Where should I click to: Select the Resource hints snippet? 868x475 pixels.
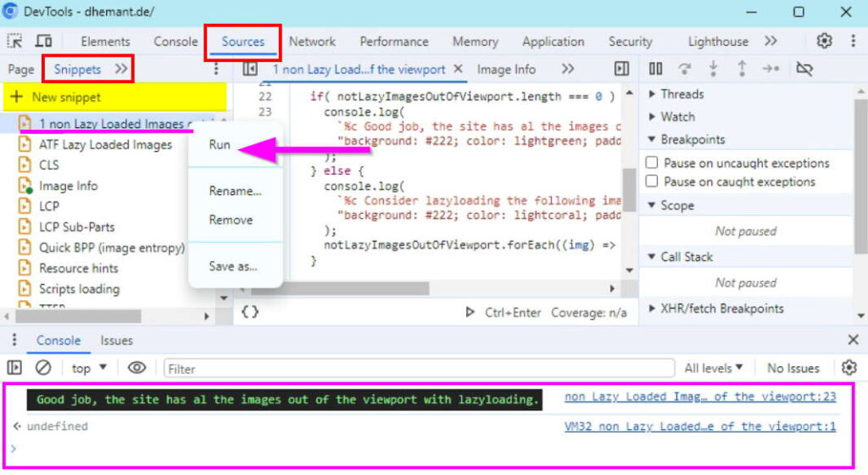pos(78,269)
